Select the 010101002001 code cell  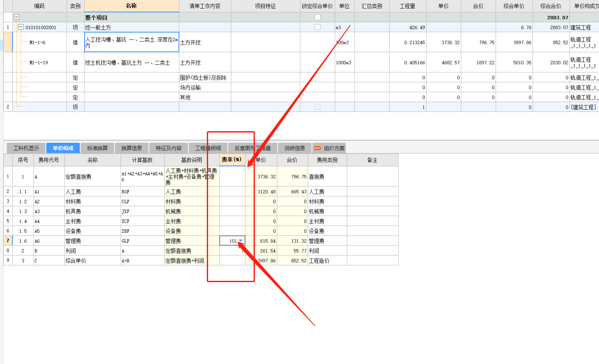tap(40, 27)
